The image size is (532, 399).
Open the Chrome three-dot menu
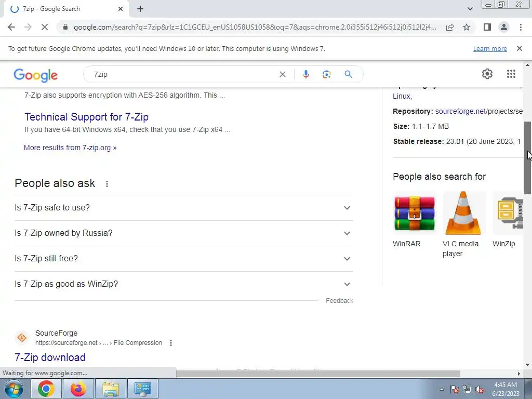pos(521,27)
